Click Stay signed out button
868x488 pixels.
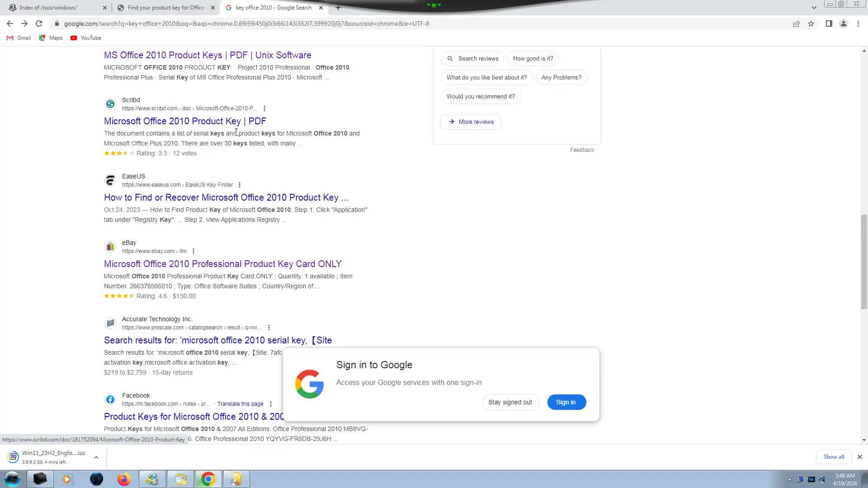click(510, 402)
